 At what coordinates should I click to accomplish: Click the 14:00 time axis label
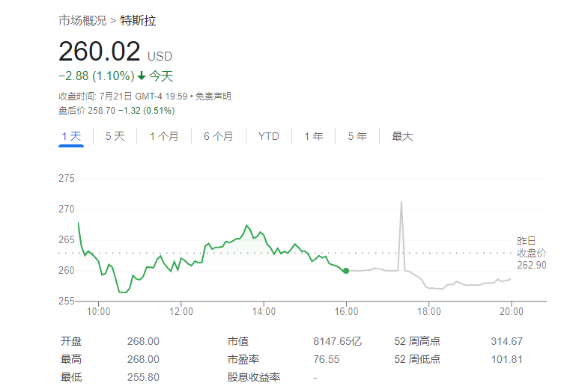[x=264, y=312]
